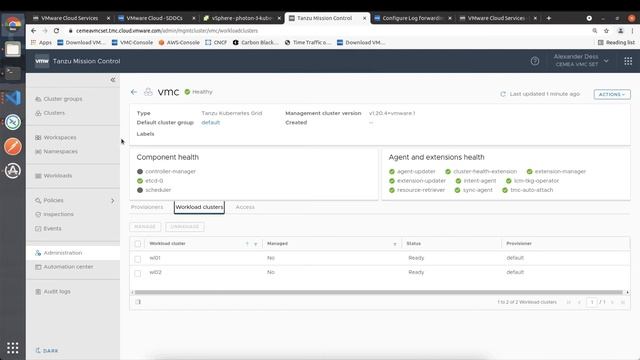Image resolution: width=640 pixels, height=360 pixels.
Task: Open Inspections in sidebar
Action: tap(54, 214)
